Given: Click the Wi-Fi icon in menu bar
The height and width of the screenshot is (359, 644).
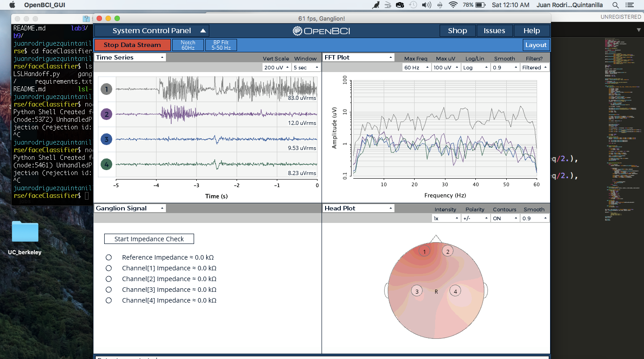Looking at the screenshot, I should pos(453,5).
